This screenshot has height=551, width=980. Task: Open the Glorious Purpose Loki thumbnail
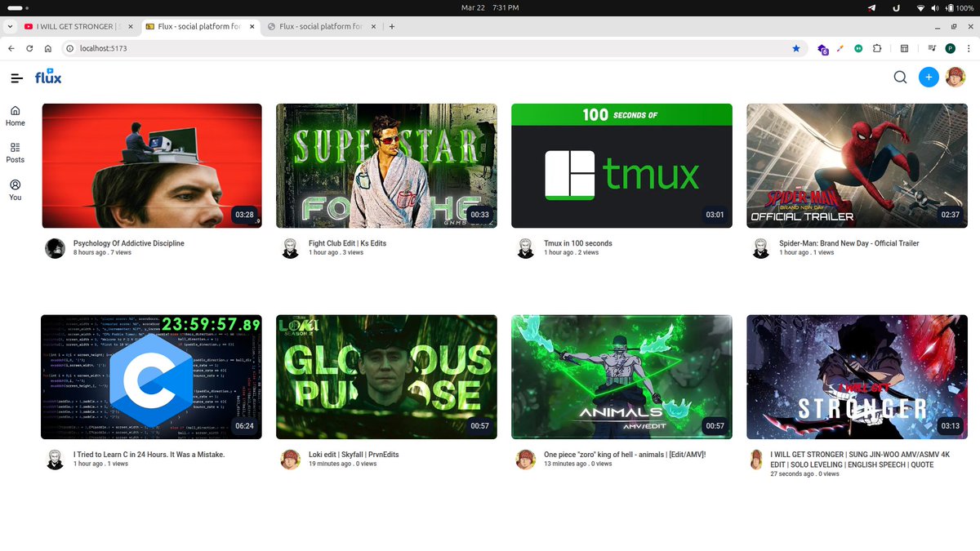tap(386, 377)
